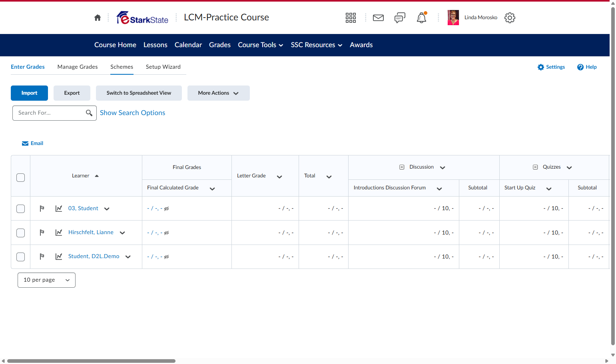The height and width of the screenshot is (364, 616).
Task: Click Switch to Spreadsheet View button
Action: (x=139, y=93)
